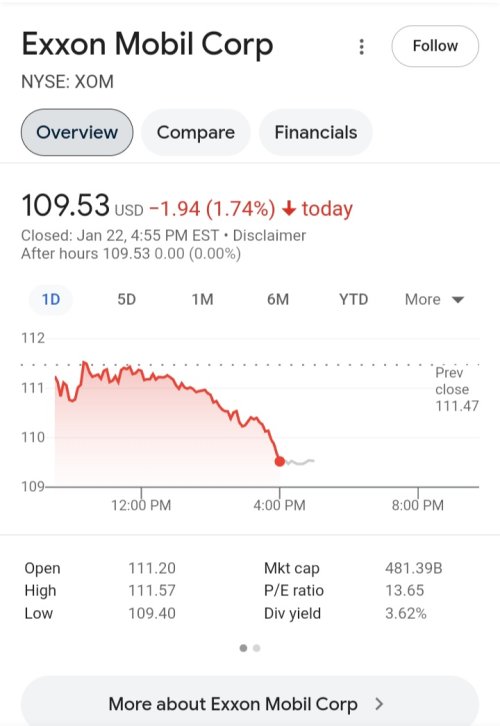
Task: Select the 1M chart range
Action: click(203, 300)
